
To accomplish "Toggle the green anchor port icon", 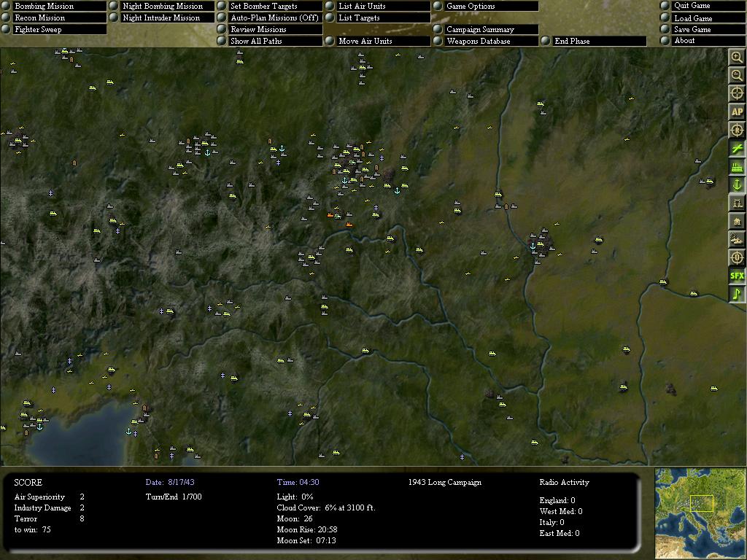I will 737,184.
